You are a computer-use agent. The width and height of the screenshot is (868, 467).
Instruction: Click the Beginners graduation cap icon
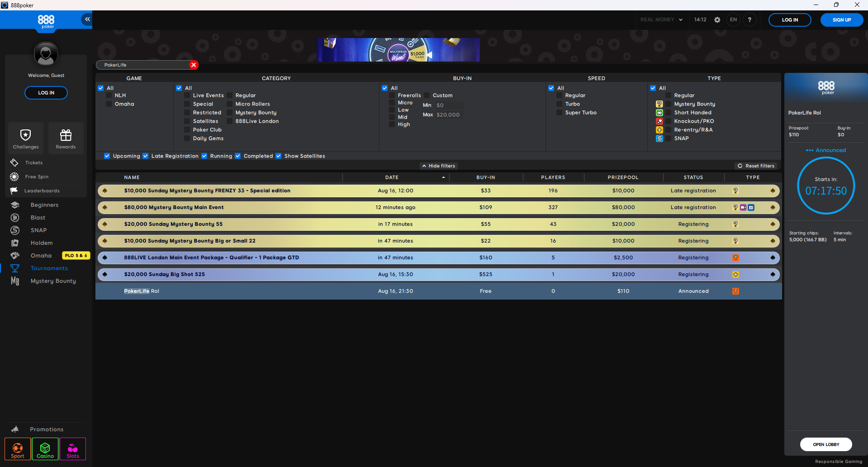click(15, 205)
